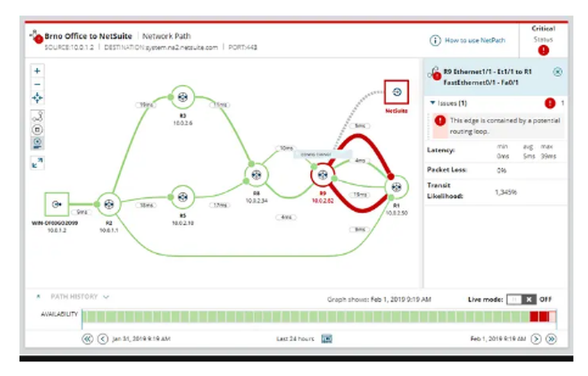Go to next time interval arrow

coord(536,339)
